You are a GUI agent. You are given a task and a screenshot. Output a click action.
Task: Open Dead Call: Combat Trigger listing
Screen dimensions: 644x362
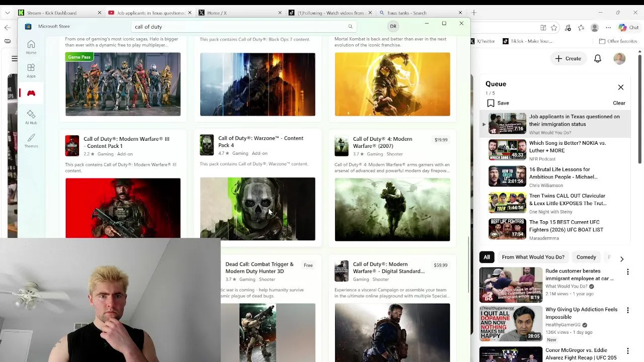[259, 267]
